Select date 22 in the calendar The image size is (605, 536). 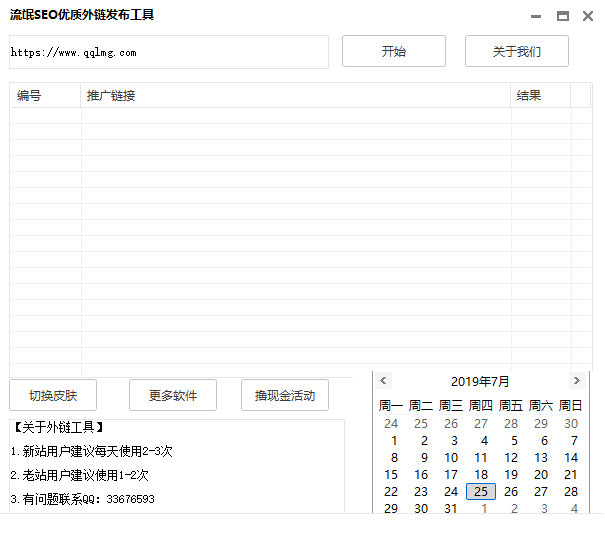(x=391, y=491)
